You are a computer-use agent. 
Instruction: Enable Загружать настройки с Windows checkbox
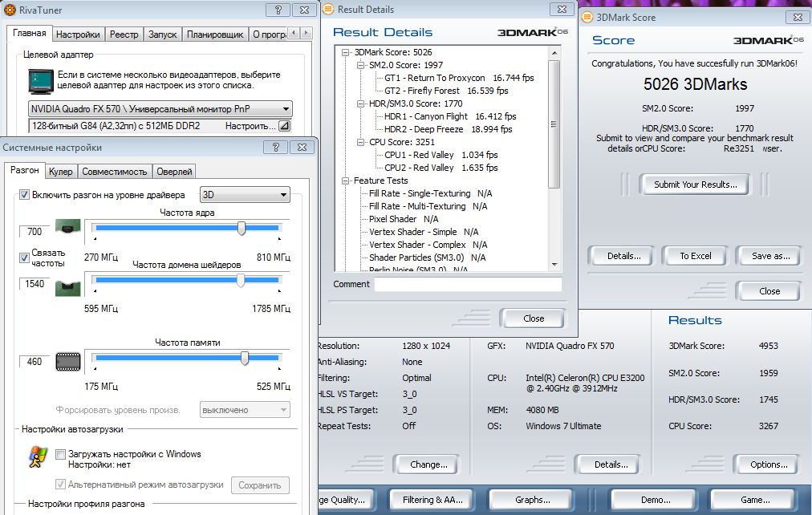point(60,454)
